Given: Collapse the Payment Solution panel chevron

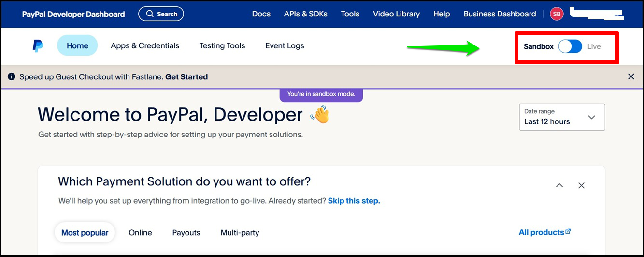Looking at the screenshot, I should (559, 185).
